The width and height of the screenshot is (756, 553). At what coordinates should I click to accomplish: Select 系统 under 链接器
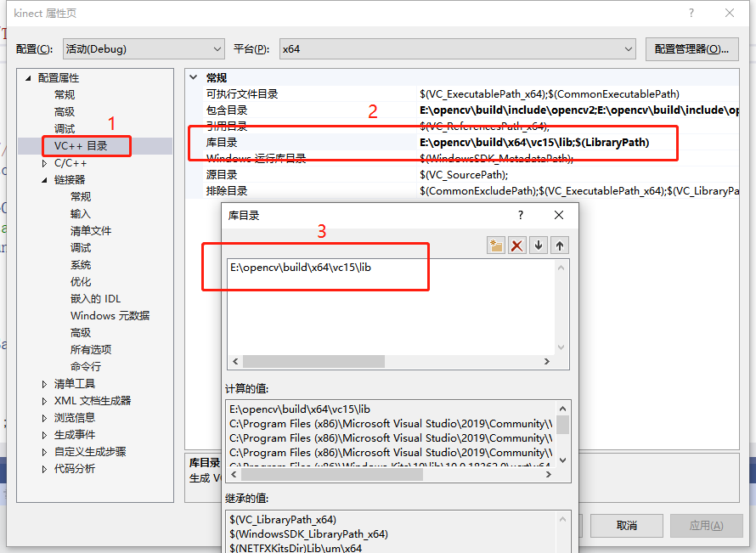(81, 265)
